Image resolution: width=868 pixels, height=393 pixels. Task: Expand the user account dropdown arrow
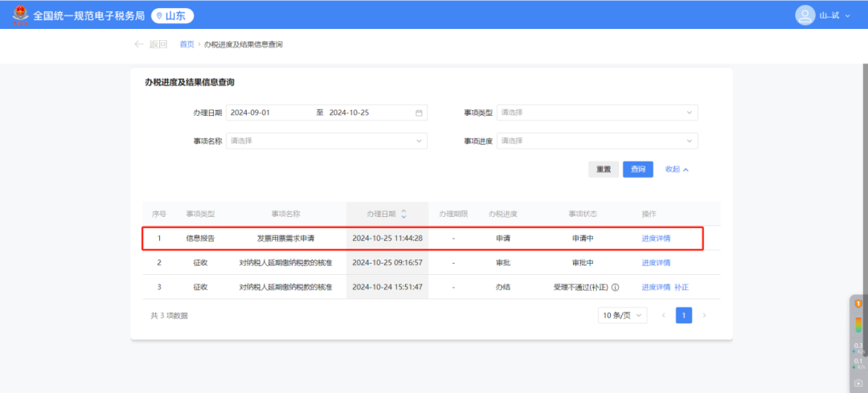point(848,16)
